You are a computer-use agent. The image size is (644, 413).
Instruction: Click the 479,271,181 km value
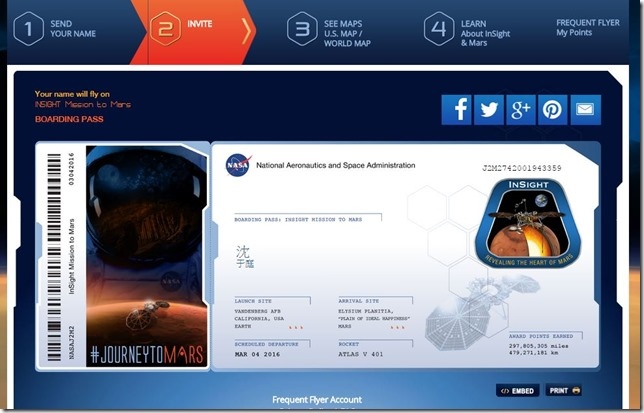[x=534, y=353]
